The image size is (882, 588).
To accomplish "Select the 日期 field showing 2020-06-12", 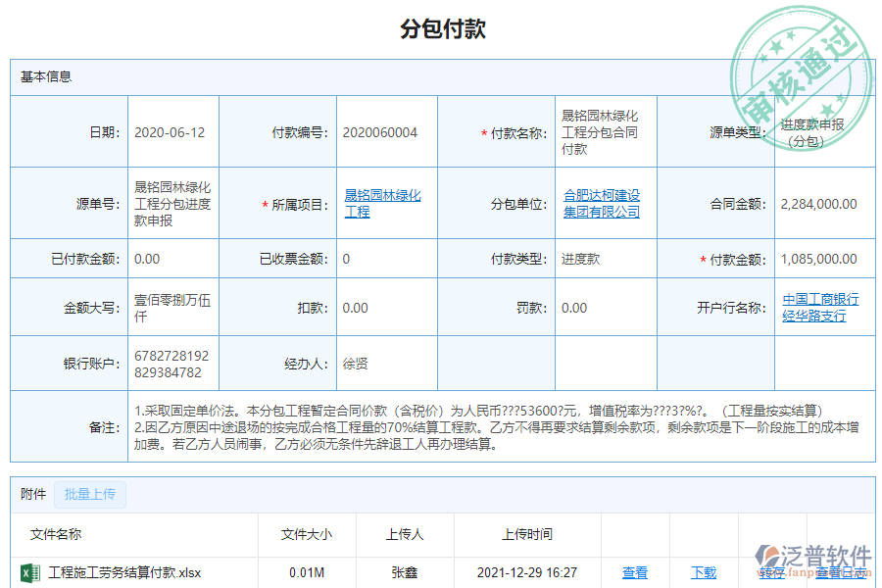I will pos(172,132).
